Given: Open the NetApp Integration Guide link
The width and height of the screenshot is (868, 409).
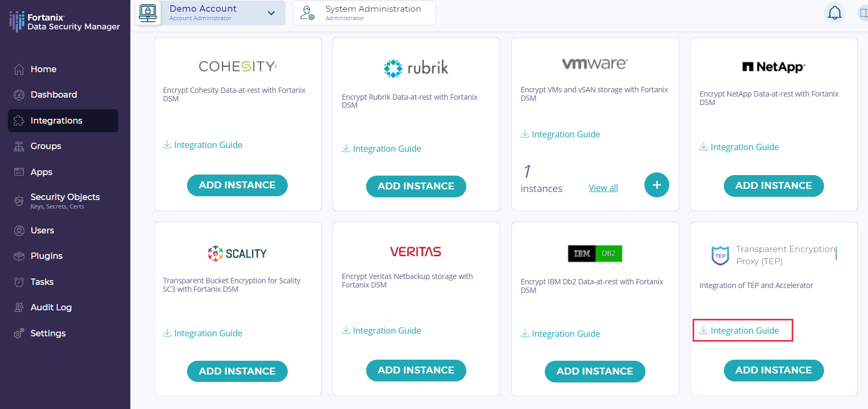Looking at the screenshot, I should (x=744, y=147).
